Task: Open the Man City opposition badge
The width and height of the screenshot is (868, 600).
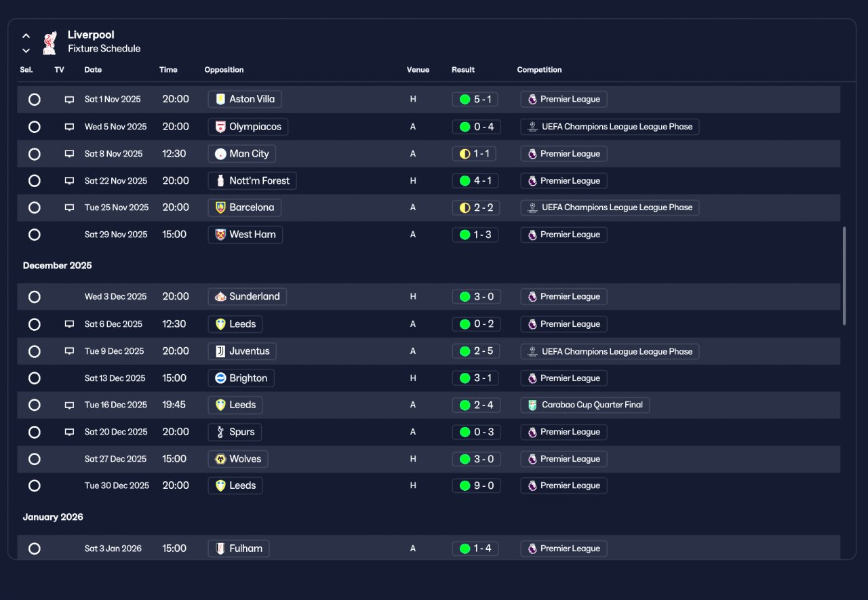Action: pos(242,153)
